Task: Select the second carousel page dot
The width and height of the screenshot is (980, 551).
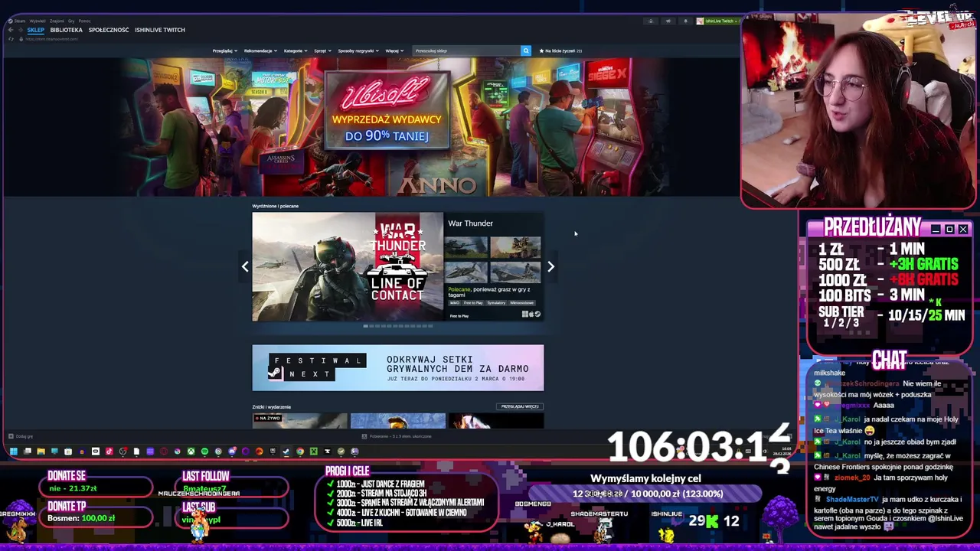Action: [x=371, y=326]
